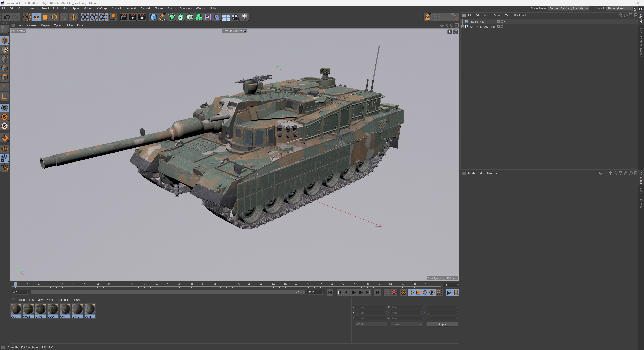
Task: Expand K2_BLACK_PANTHER object tree
Action: (x=463, y=27)
